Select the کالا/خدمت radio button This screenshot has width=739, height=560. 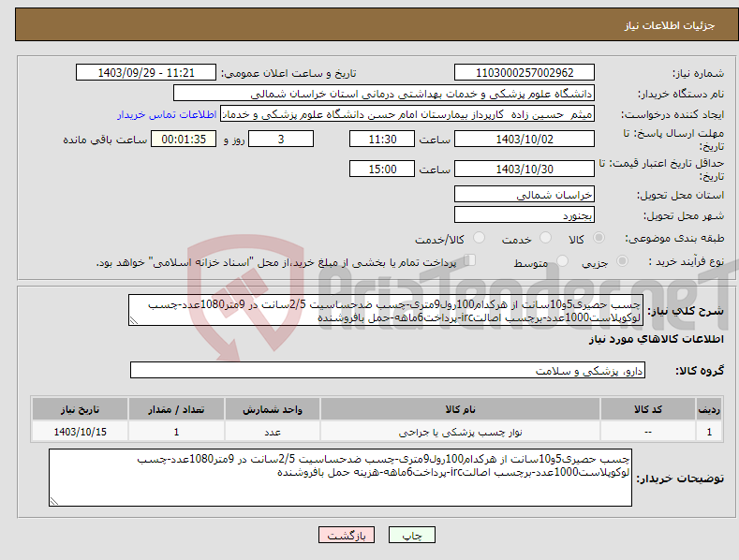479,238
